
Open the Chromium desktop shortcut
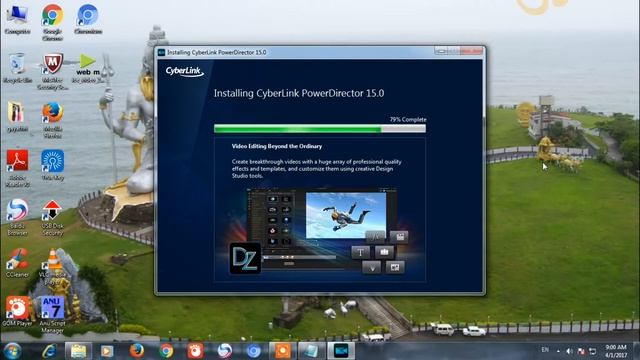coord(88,19)
